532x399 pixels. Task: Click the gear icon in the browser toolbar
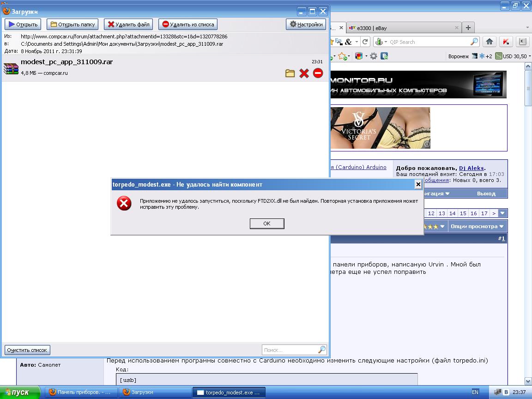coord(373,56)
